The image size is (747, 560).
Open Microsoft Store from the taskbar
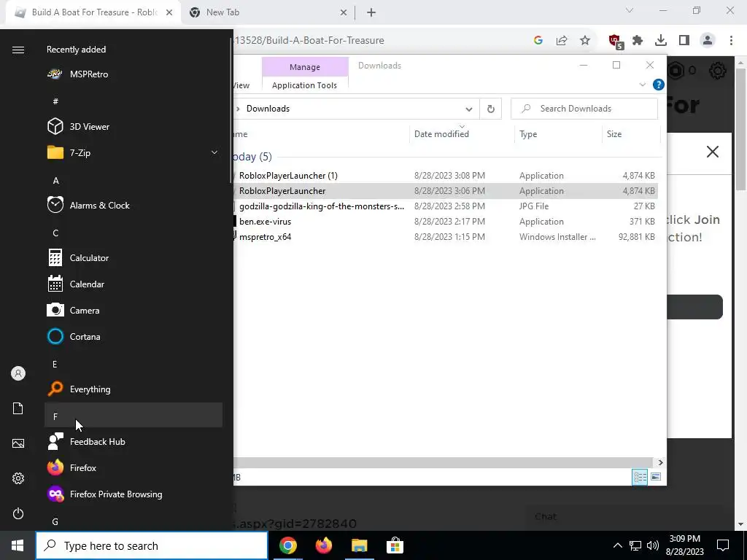[395, 545]
